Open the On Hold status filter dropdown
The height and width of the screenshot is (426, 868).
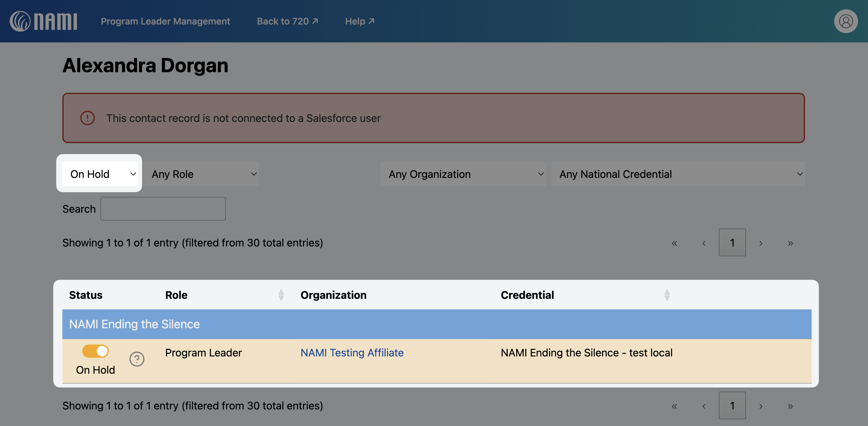(100, 174)
